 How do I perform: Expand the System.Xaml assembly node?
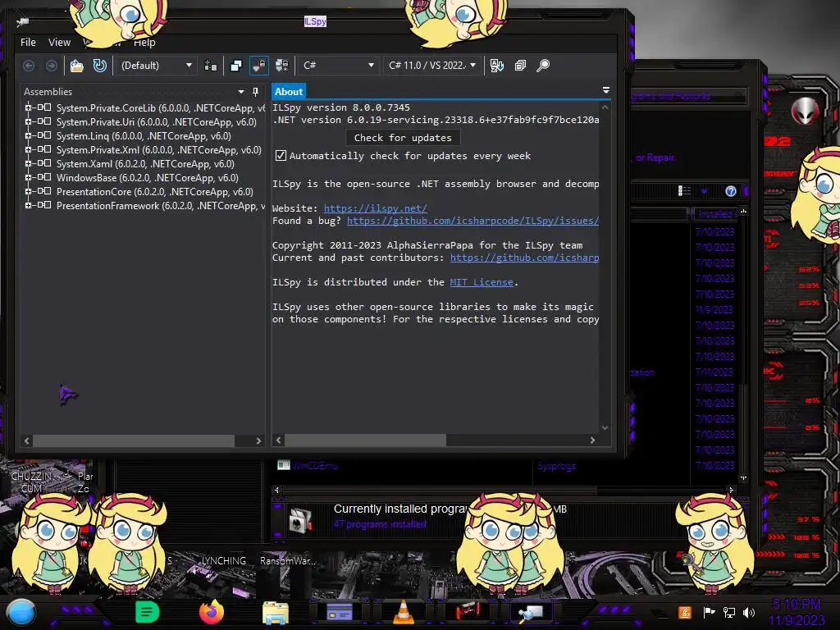28,163
